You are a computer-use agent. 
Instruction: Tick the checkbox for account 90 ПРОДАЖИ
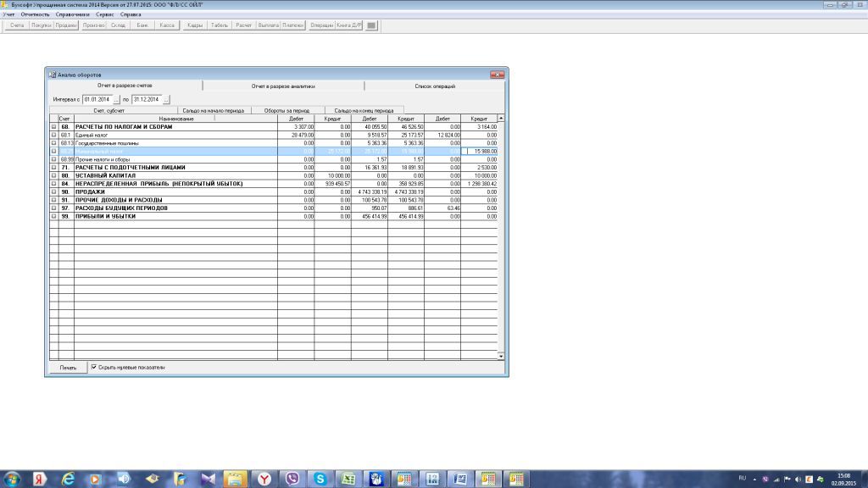click(53, 191)
